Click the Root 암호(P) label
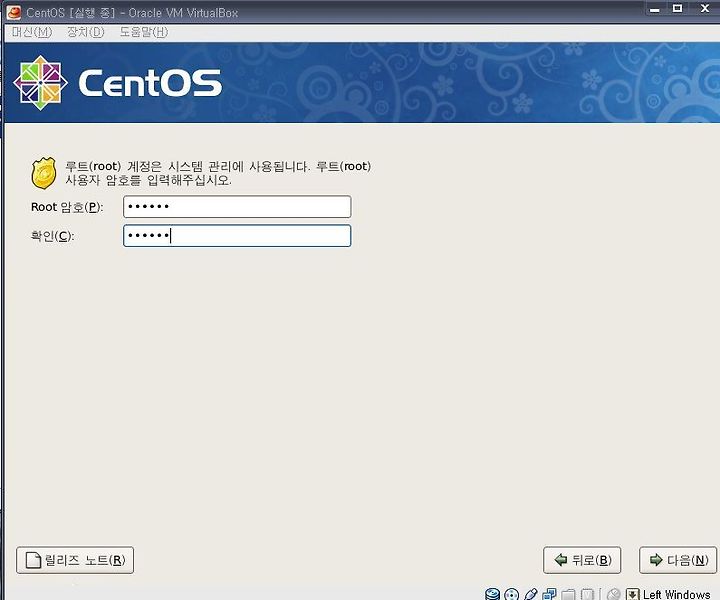The image size is (720, 600). click(67, 207)
